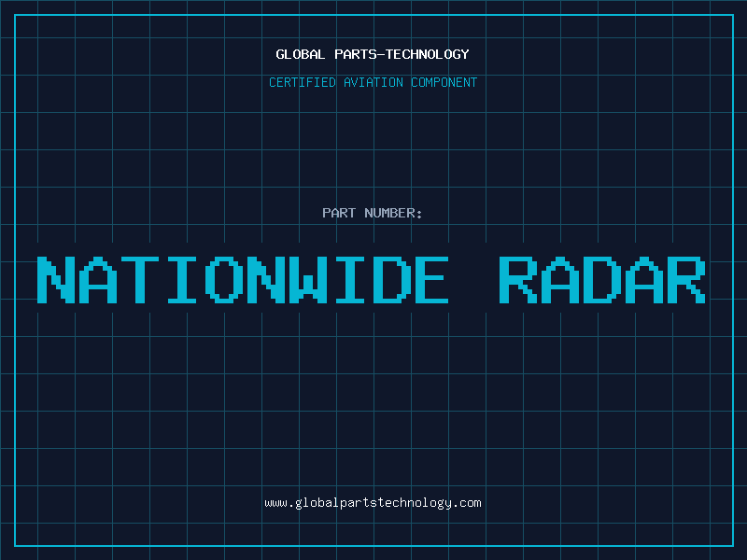Click the large 'NATIONWIDE RADAR' text
Image resolution: width=747 pixels, height=560 pixels.
click(x=372, y=279)
